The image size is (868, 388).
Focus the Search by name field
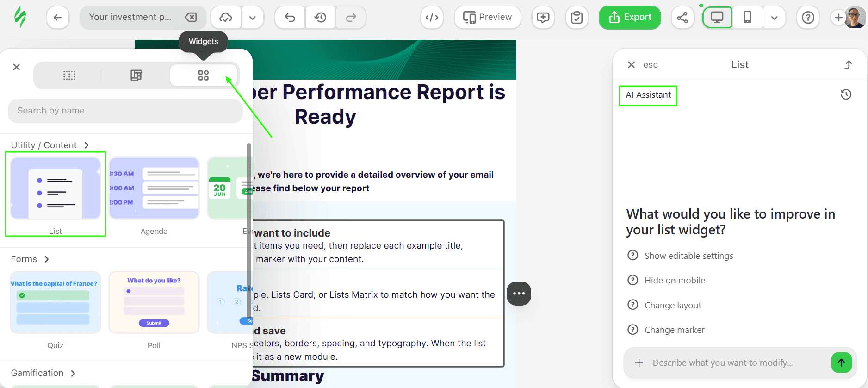(x=125, y=111)
